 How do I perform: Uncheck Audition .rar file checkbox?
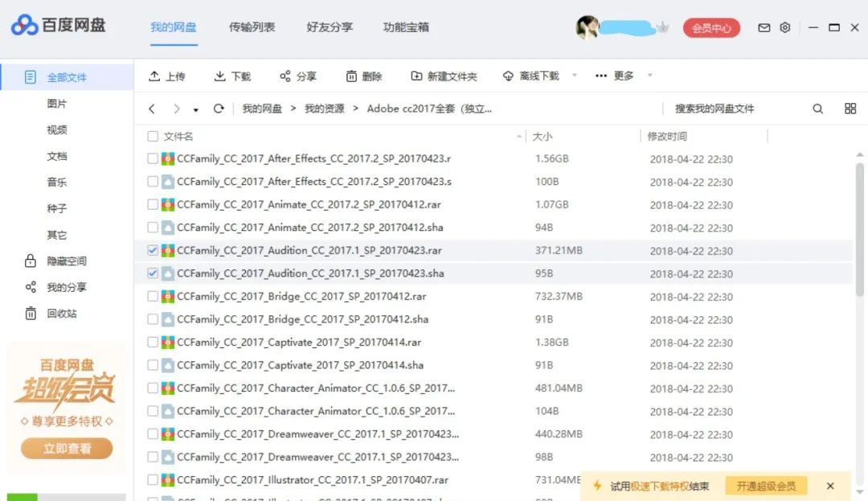[153, 251]
